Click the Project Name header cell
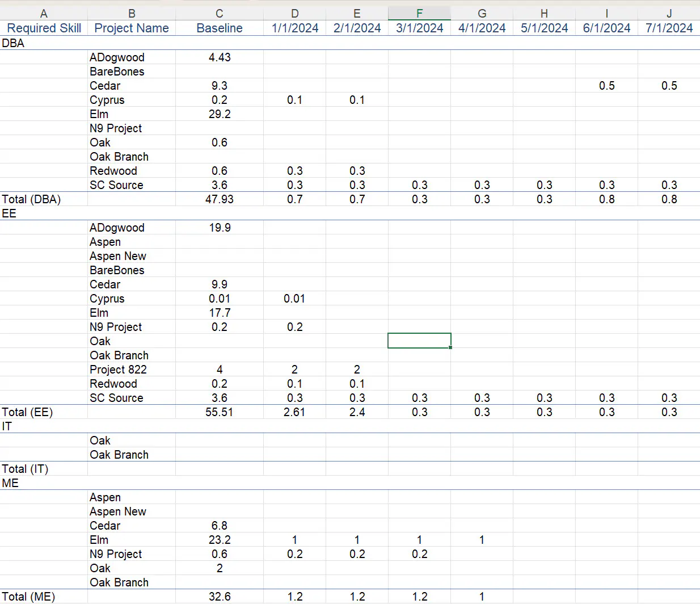Screen dimensions: 700x604 pos(132,28)
